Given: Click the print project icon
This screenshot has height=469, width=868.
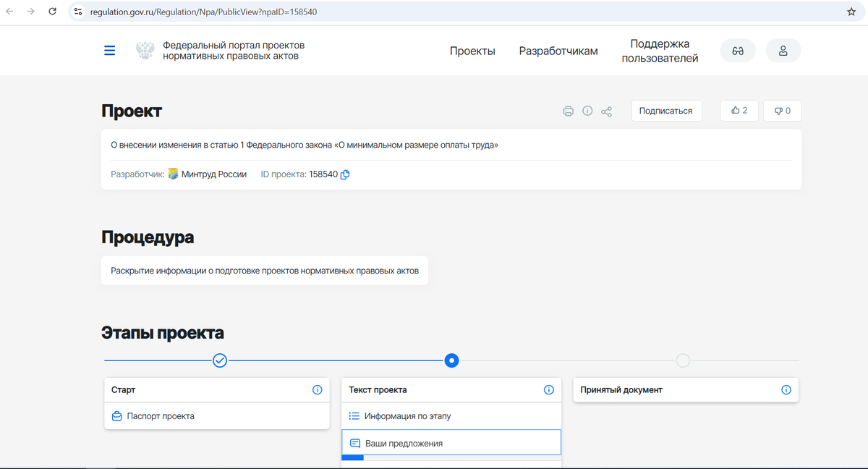Looking at the screenshot, I should (x=569, y=111).
